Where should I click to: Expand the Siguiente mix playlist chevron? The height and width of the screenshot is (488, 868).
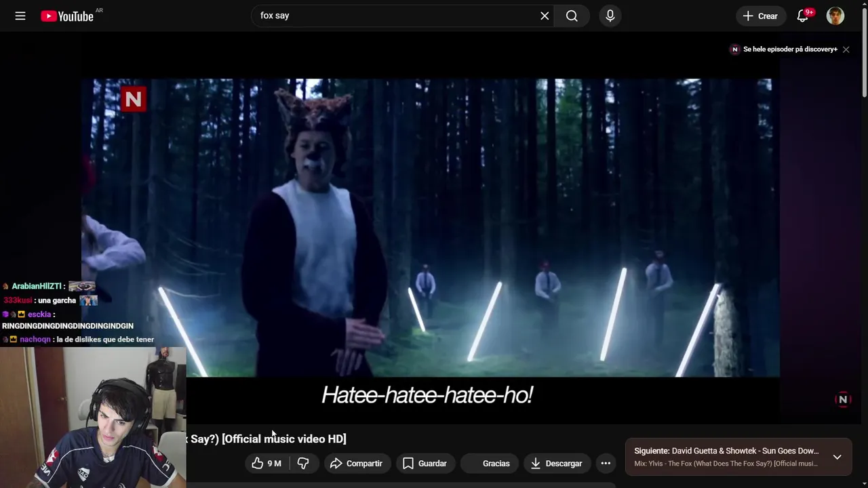(x=837, y=457)
